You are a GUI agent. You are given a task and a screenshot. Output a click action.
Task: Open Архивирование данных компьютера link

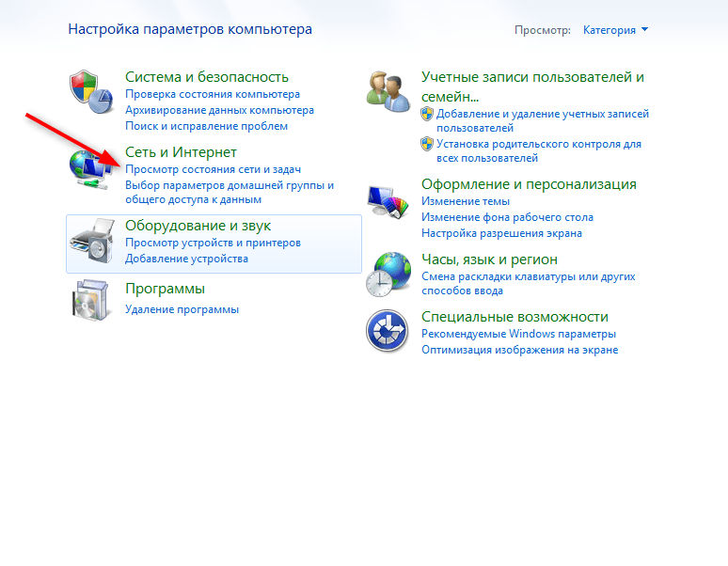[219, 110]
